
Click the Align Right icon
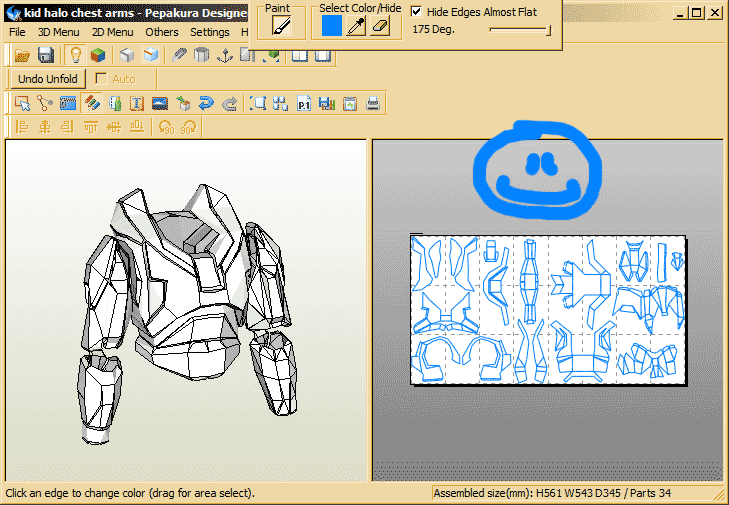(x=68, y=126)
